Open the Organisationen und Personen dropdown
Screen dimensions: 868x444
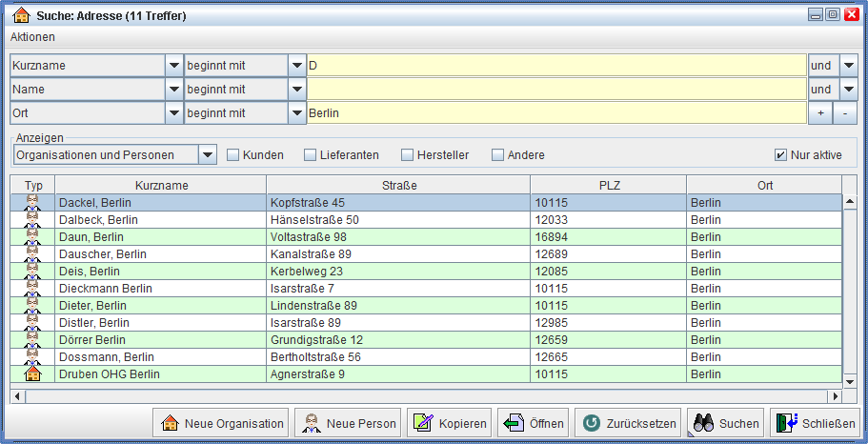tap(208, 155)
